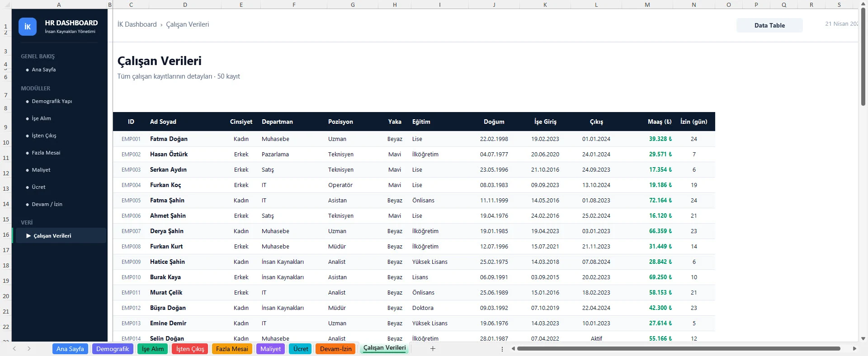Select name cell Burak Kaya

pos(165,277)
